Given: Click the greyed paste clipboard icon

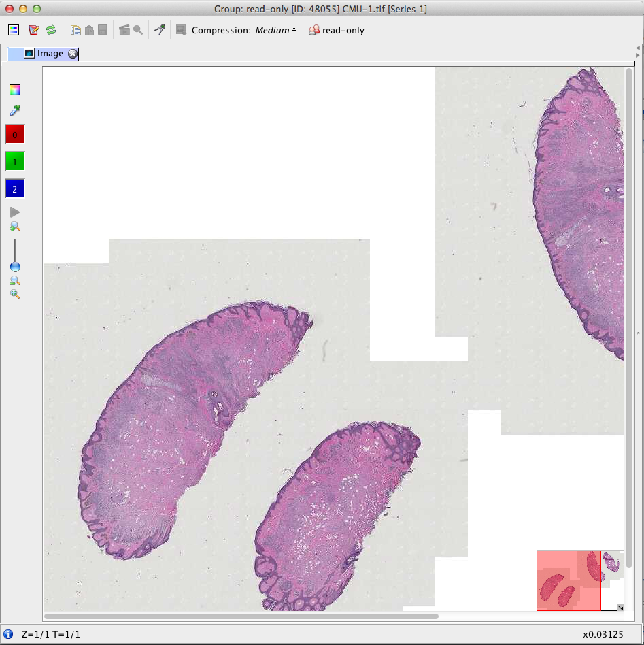Looking at the screenshot, I should click(89, 30).
